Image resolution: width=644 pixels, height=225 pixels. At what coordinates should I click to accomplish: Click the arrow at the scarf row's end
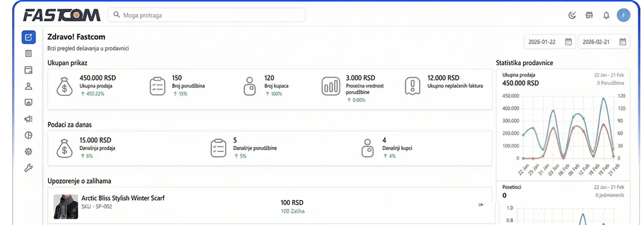(481, 205)
